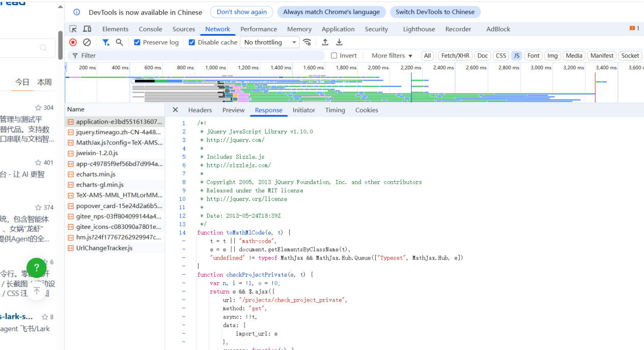Export HAR with the download icon

(339, 42)
